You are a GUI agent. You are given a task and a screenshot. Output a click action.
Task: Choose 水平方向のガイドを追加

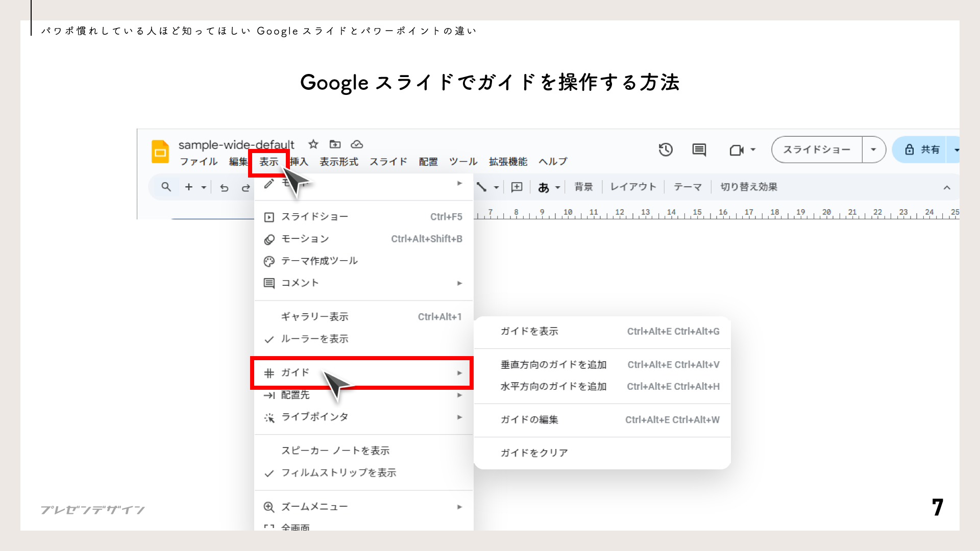(602, 387)
